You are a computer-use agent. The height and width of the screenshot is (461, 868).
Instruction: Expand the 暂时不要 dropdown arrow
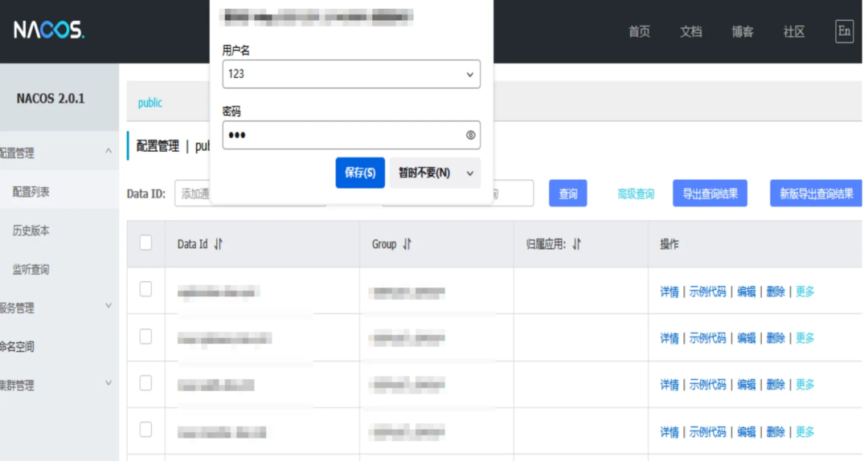coord(470,173)
